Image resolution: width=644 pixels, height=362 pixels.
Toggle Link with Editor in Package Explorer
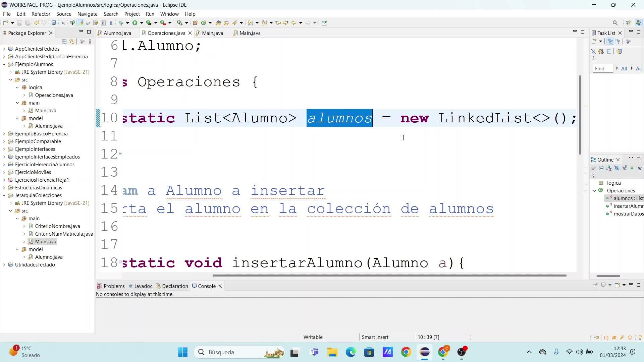click(71, 41)
